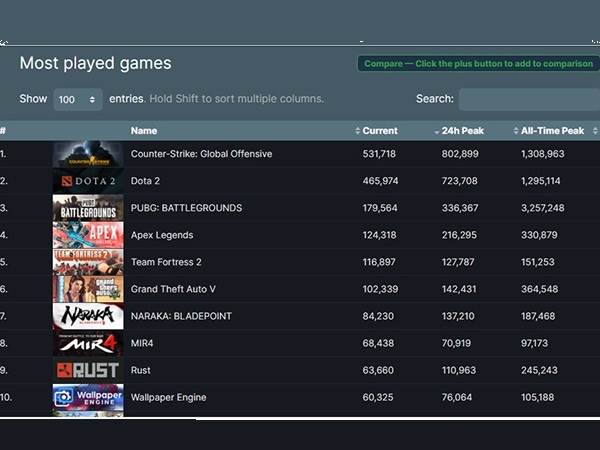Open the PUBG: BATTLEGROUNDS thumbnail
Image resolution: width=600 pixels, height=450 pixels.
pos(88,208)
